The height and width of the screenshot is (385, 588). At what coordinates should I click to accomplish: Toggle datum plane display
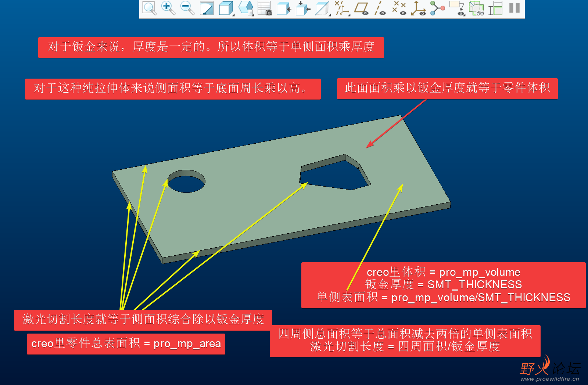coord(361,8)
